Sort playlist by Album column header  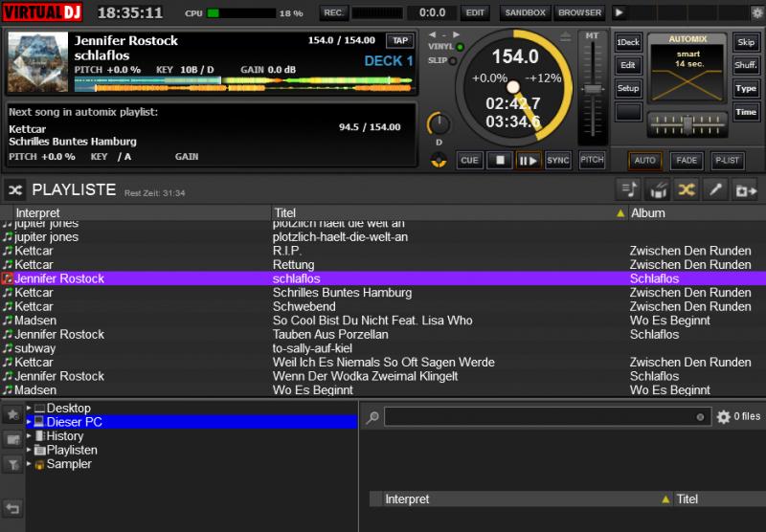tap(697, 212)
